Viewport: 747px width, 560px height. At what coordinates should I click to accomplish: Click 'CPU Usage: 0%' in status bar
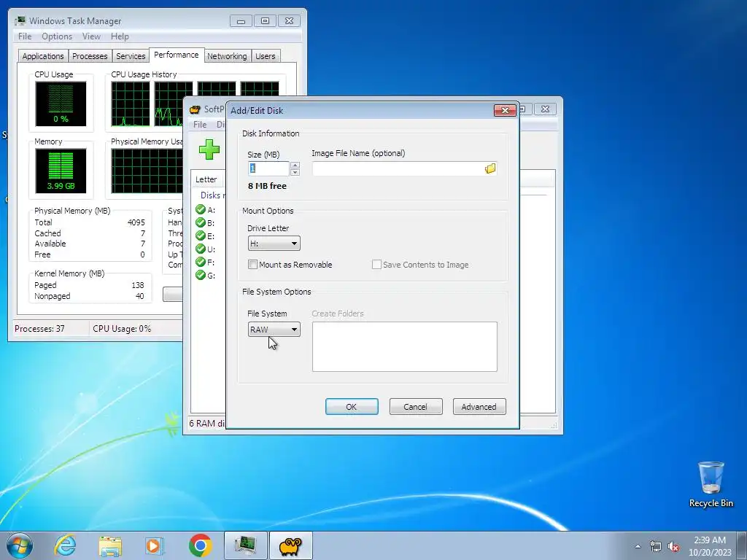(122, 329)
